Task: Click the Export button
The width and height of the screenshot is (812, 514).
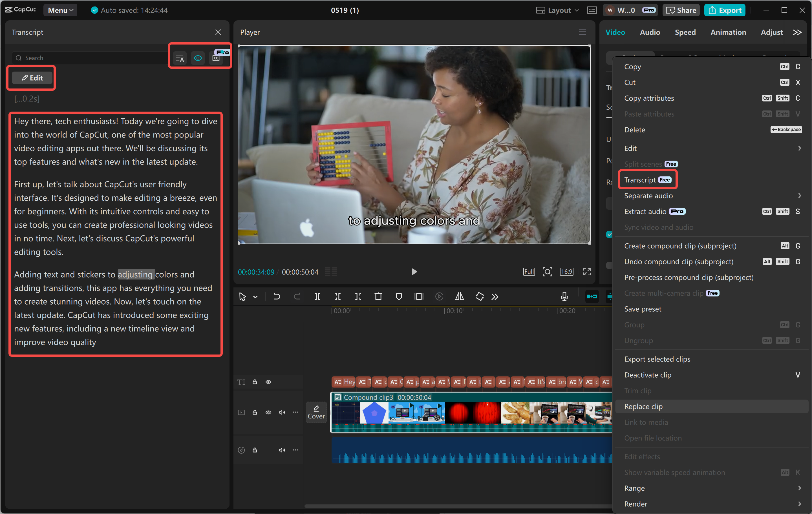Action: pos(725,10)
